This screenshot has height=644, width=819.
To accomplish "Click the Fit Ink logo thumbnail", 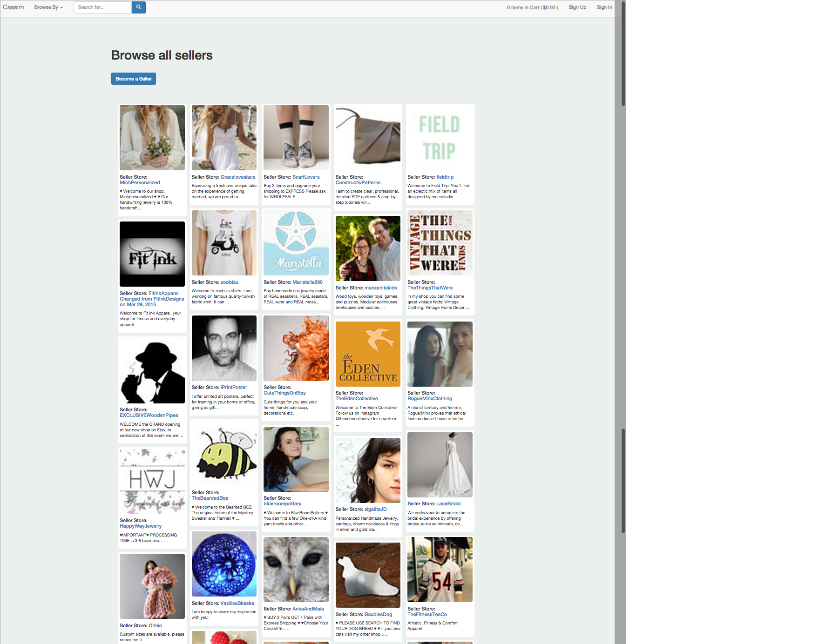I will (152, 254).
